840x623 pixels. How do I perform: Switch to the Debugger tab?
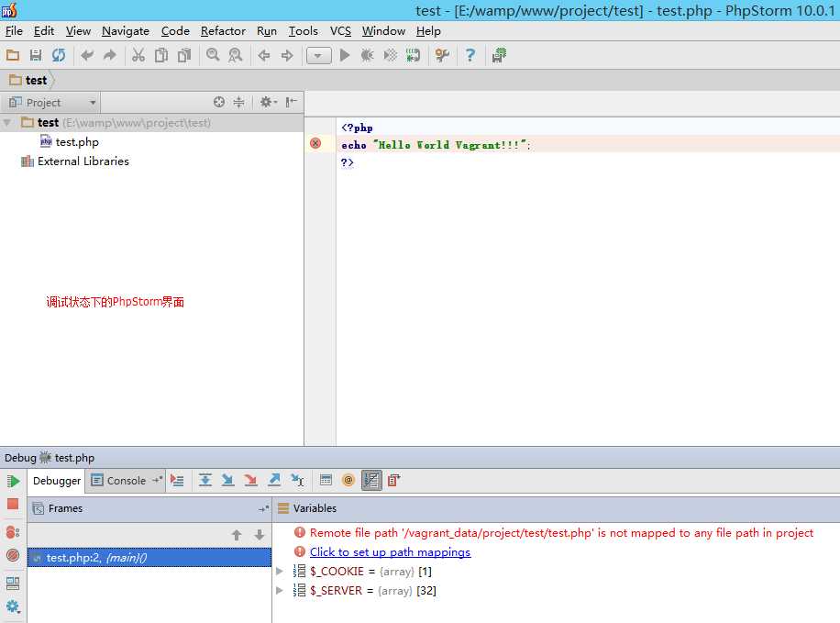pyautogui.click(x=56, y=481)
